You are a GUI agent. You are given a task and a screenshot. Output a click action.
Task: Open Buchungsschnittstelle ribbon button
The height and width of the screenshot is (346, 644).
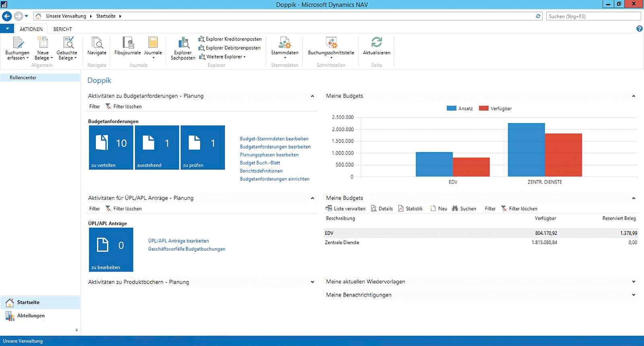click(x=331, y=43)
